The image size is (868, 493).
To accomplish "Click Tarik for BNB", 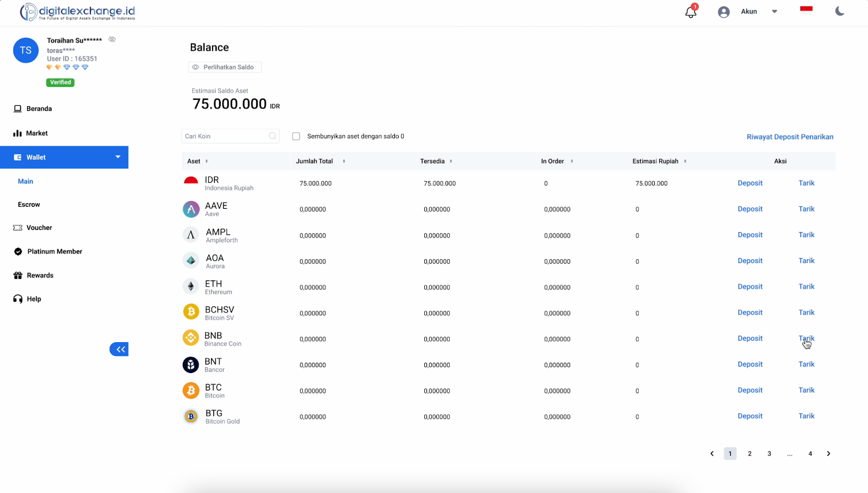I will tap(807, 338).
